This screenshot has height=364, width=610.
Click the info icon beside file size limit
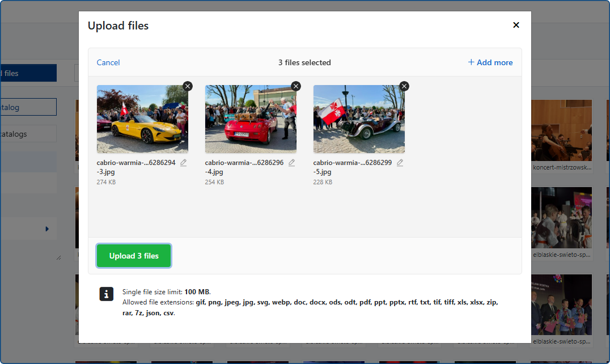107,294
